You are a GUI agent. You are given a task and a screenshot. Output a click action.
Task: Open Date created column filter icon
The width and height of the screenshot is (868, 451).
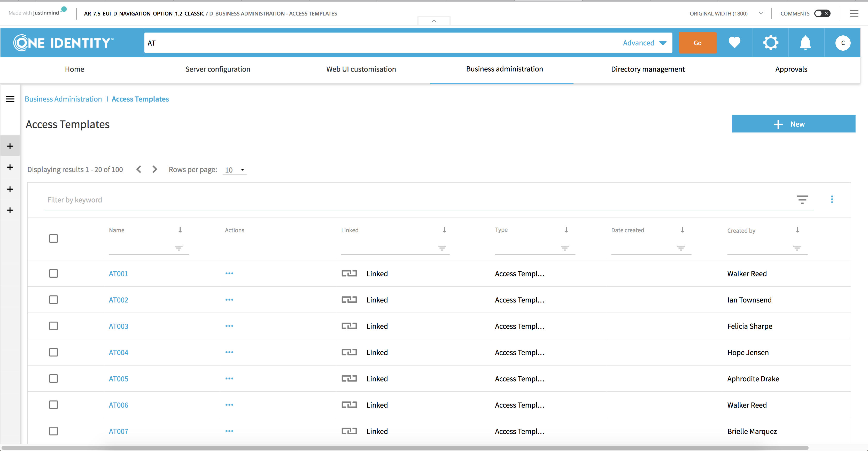[681, 248]
